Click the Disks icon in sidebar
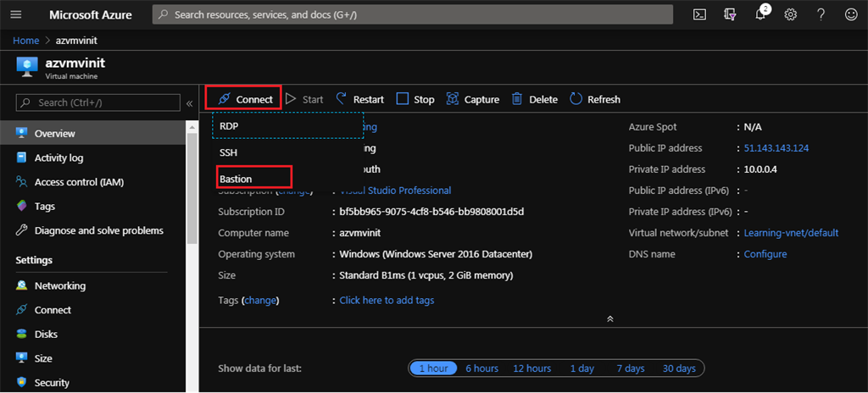The image size is (868, 393). tap(21, 335)
